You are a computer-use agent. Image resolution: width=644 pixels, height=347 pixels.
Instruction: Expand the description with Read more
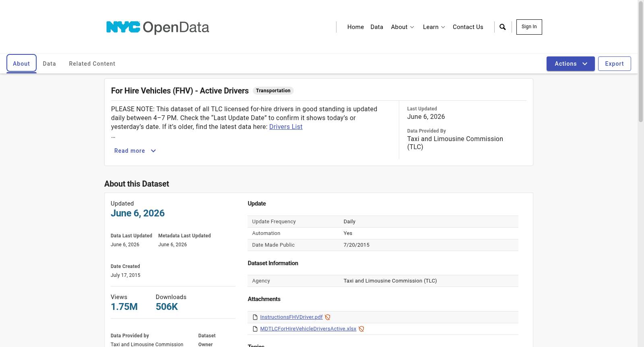[135, 151]
